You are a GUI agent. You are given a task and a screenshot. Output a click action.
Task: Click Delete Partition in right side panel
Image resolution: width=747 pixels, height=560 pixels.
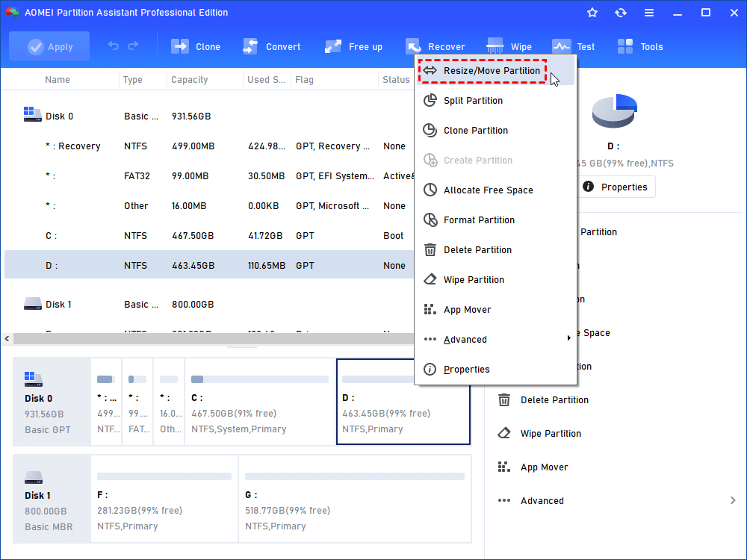click(x=554, y=400)
